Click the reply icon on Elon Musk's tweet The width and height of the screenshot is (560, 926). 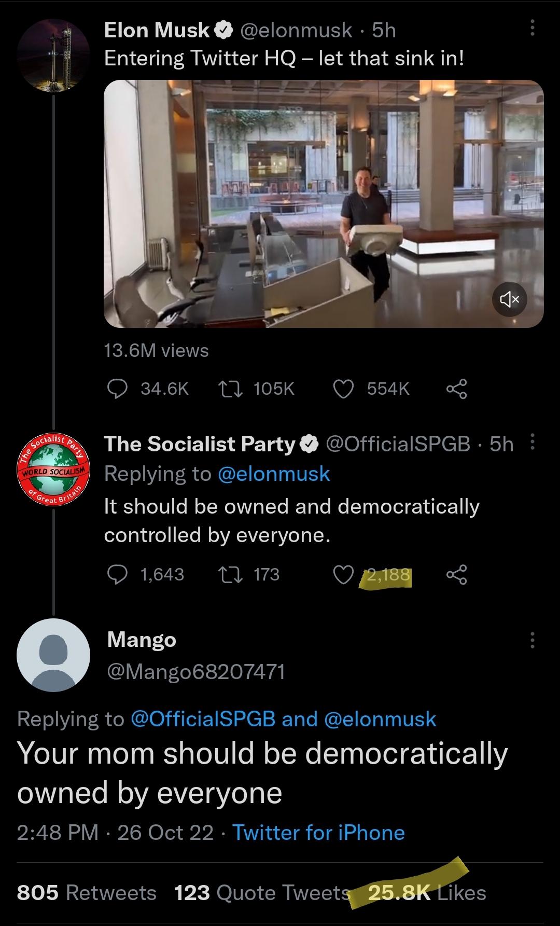tap(117, 389)
